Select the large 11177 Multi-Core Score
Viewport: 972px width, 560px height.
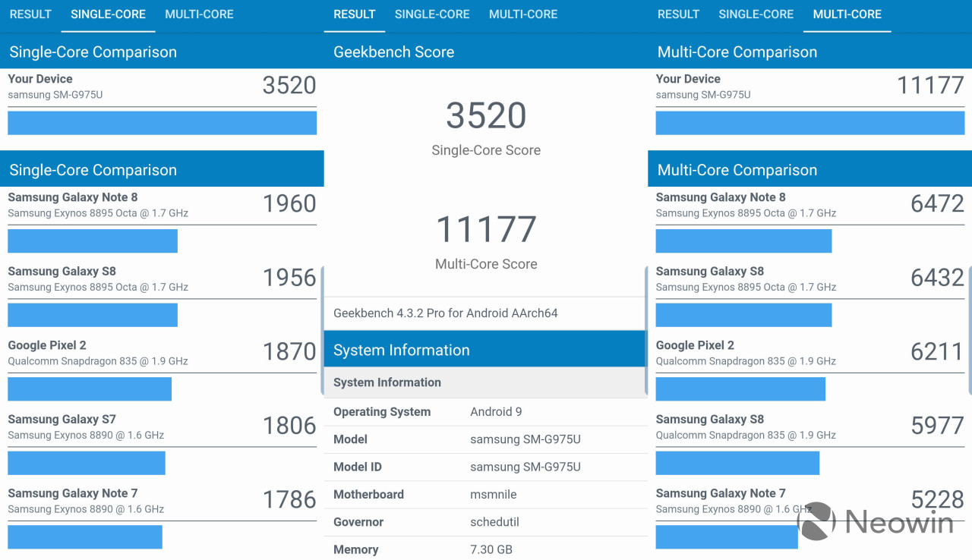tap(486, 229)
